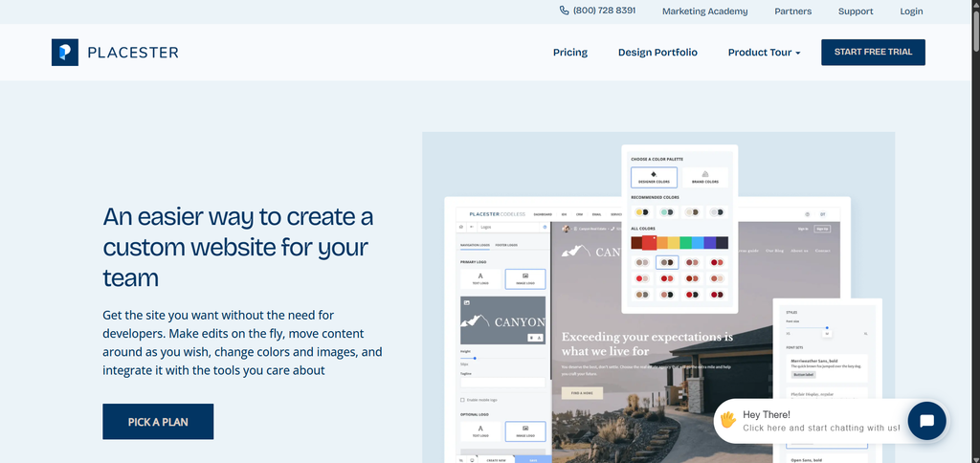The height and width of the screenshot is (463, 980).
Task: Pick the orange swatch in All Colors
Action: pos(662,243)
